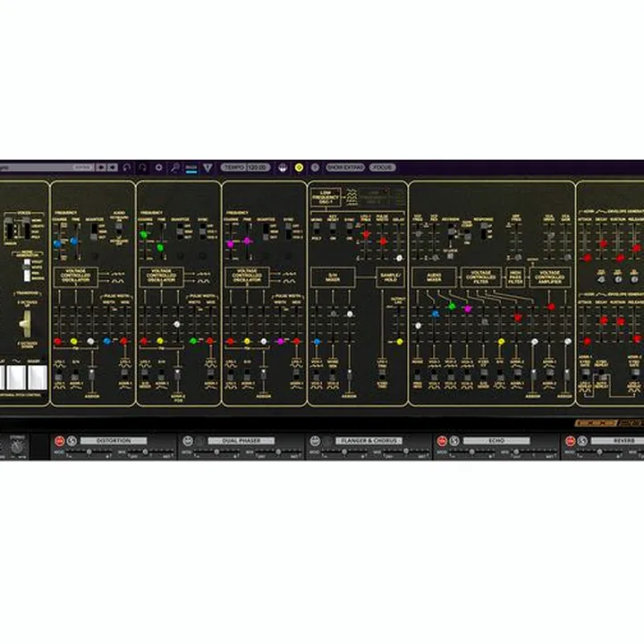
Task: Open the settings gear in the toolbar
Action: pyautogui.click(x=159, y=167)
